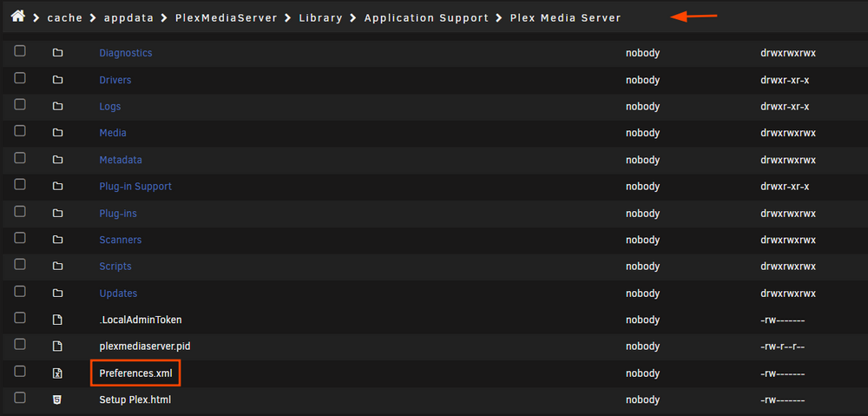Click folder icon next to Diagnostics
Screen dimensions: 868x416
coord(57,53)
